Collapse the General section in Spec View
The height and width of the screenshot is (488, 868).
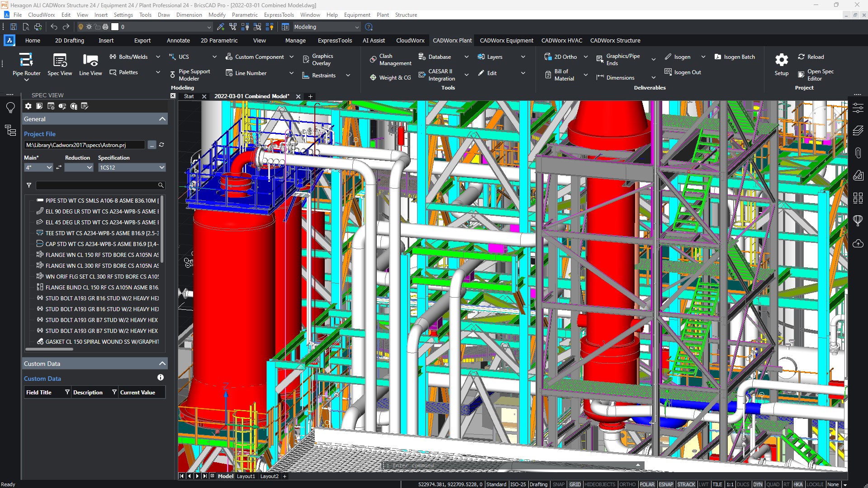click(161, 118)
